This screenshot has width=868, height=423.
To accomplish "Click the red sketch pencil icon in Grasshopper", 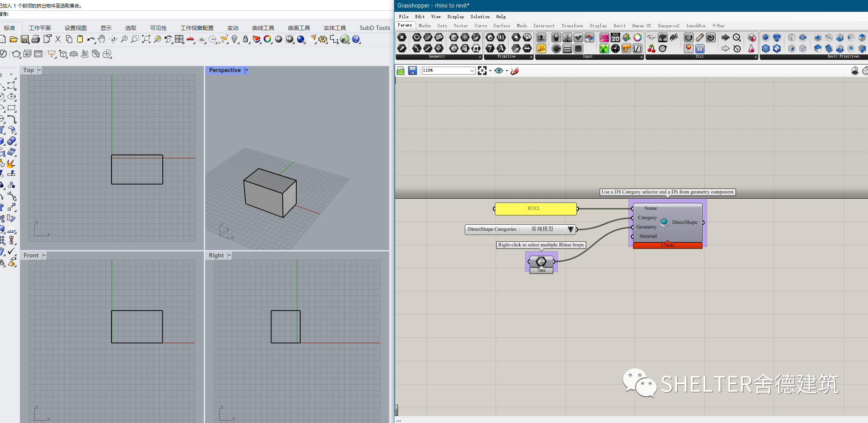I will pyautogui.click(x=515, y=71).
